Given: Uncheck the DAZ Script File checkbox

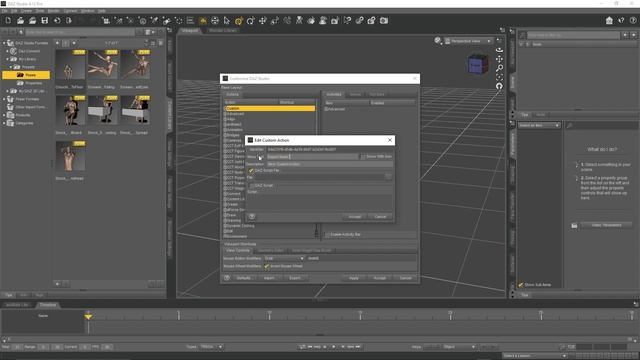Looking at the screenshot, I should (251, 171).
